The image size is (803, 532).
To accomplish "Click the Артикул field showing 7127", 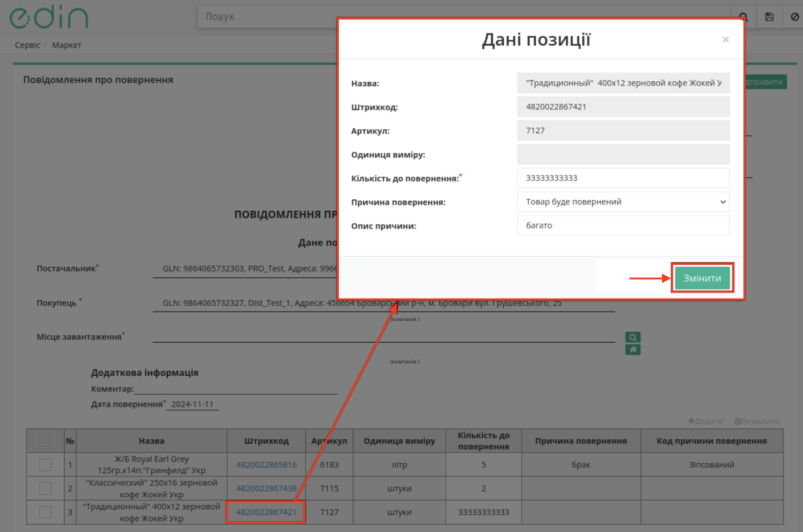I will pos(623,130).
